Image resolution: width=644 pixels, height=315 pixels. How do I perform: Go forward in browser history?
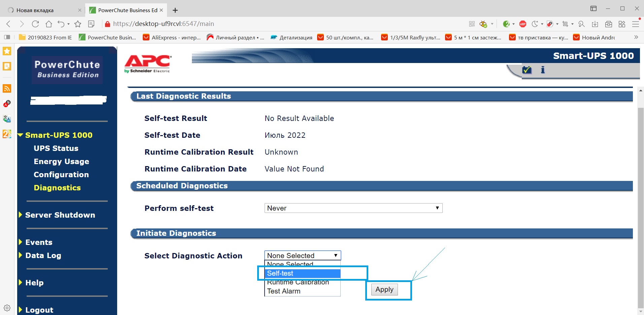[x=22, y=24]
